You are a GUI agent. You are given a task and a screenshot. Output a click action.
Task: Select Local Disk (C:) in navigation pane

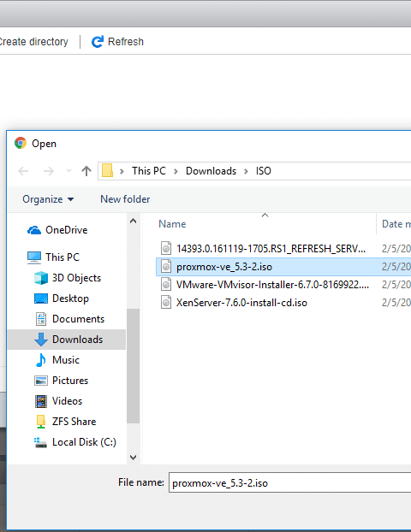(84, 442)
